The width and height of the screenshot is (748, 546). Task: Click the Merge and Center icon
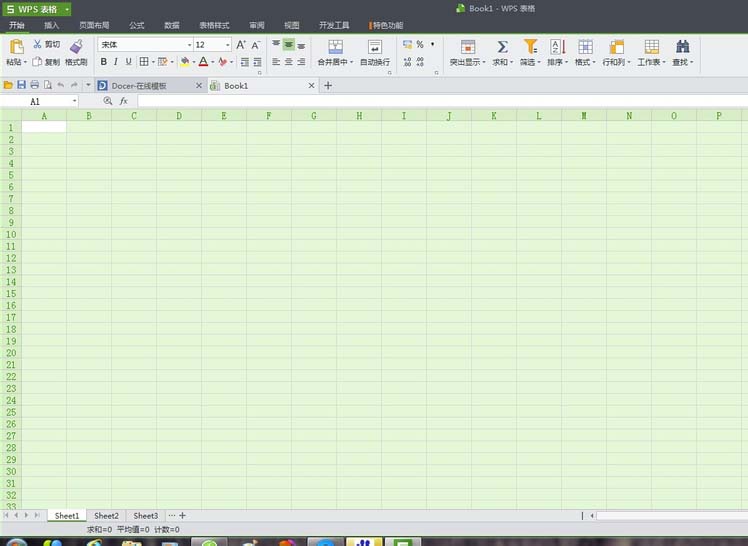335,47
